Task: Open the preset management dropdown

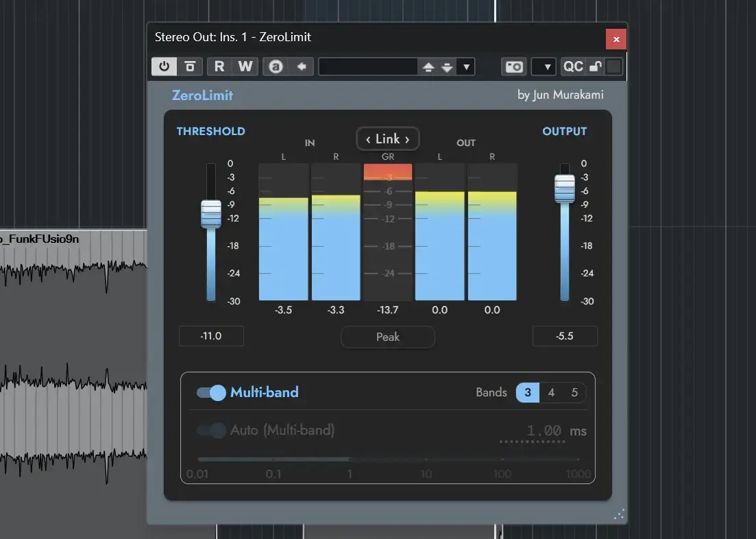Action: coord(466,66)
